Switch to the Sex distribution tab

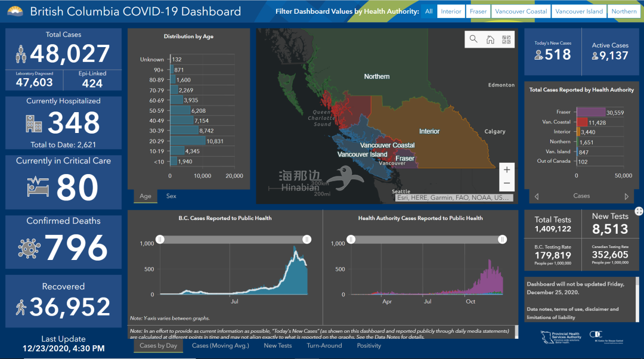tap(171, 196)
